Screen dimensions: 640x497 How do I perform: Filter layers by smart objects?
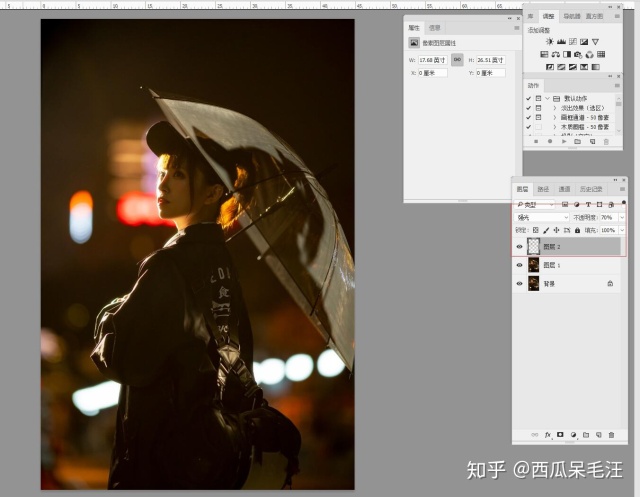611,204
